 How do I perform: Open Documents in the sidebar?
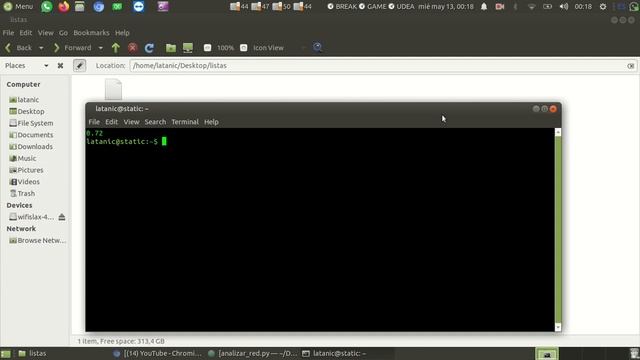coord(34,135)
